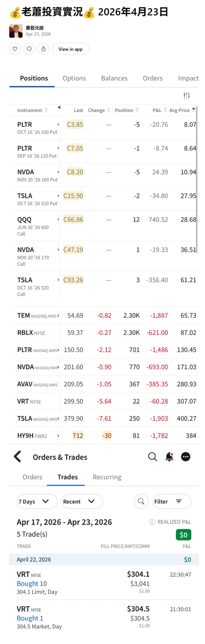Open the notifications bell icon

pyautogui.click(x=169, y=457)
